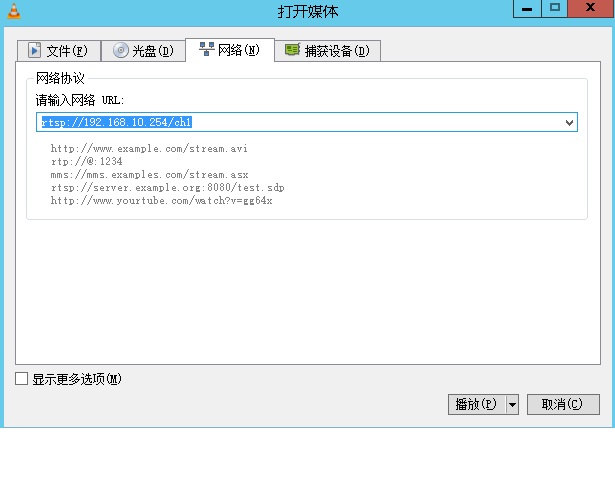Open the 捕获设备(D) tab
615x480 pixels.
(x=328, y=51)
